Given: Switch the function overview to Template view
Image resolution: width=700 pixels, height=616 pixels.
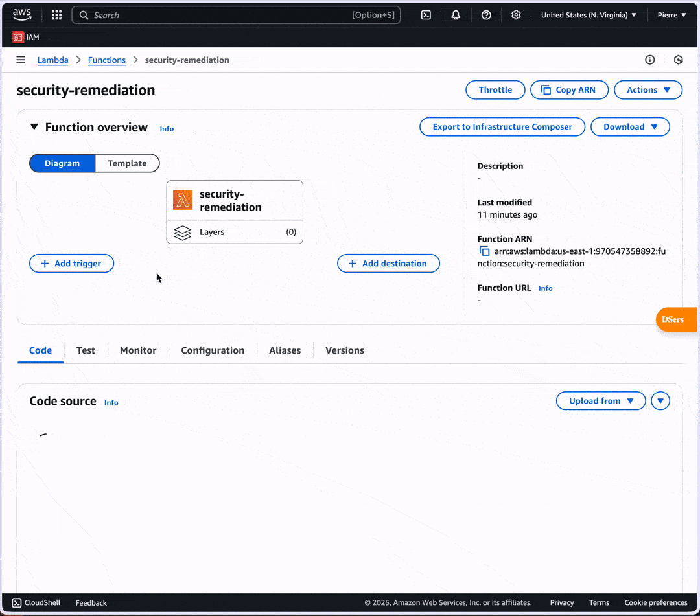Looking at the screenshot, I should tap(127, 163).
